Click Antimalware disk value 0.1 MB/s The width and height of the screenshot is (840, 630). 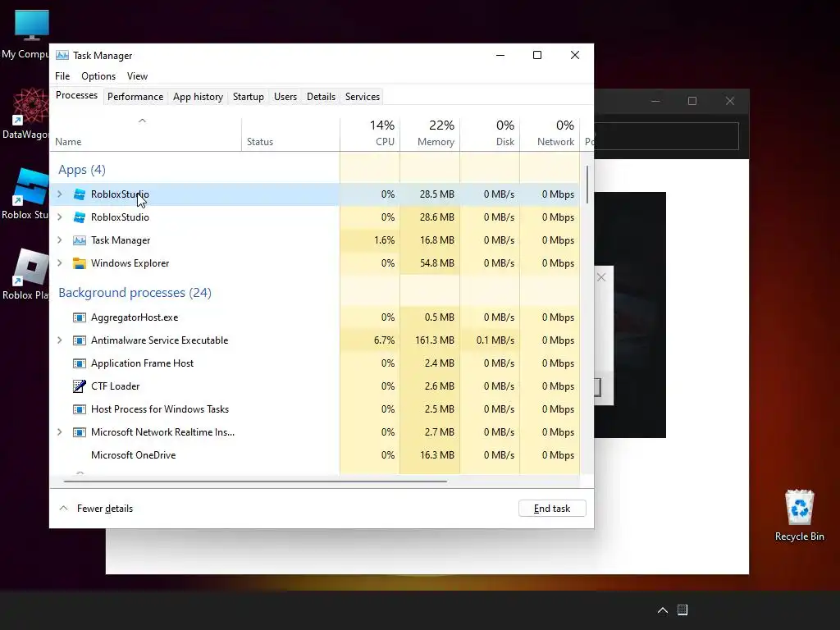click(495, 340)
